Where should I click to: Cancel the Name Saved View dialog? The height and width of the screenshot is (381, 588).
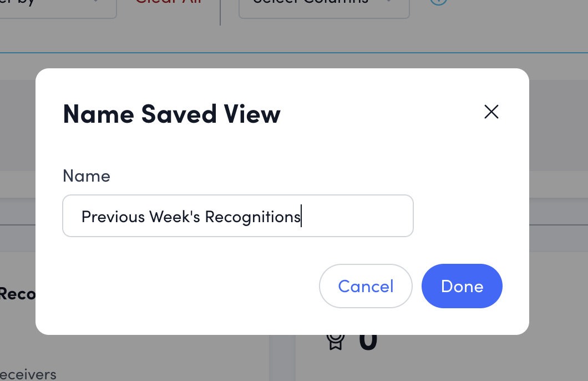coord(366,286)
